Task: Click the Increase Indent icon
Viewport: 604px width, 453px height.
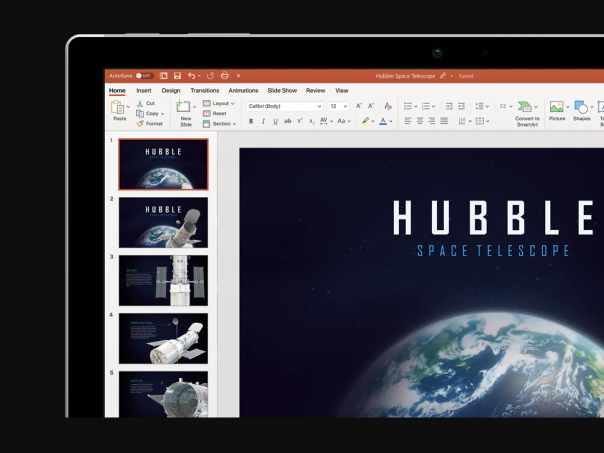Action: [x=461, y=106]
